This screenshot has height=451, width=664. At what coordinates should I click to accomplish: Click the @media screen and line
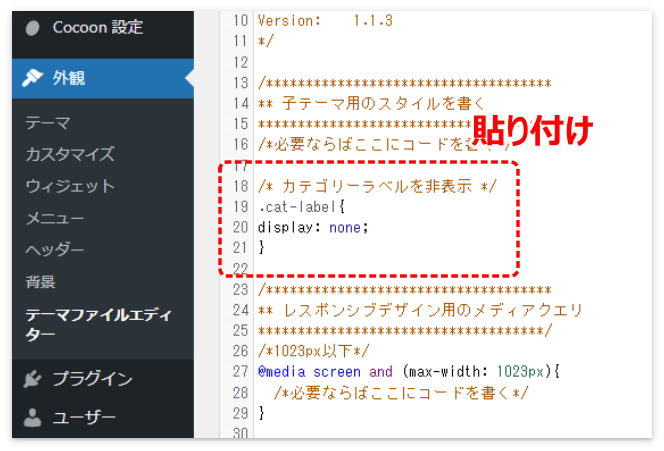click(409, 372)
